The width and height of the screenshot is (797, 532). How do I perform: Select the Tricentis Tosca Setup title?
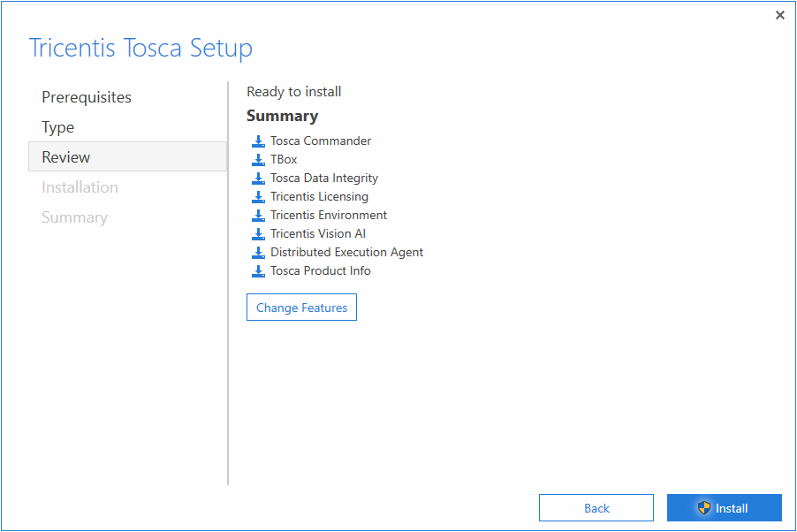click(141, 48)
